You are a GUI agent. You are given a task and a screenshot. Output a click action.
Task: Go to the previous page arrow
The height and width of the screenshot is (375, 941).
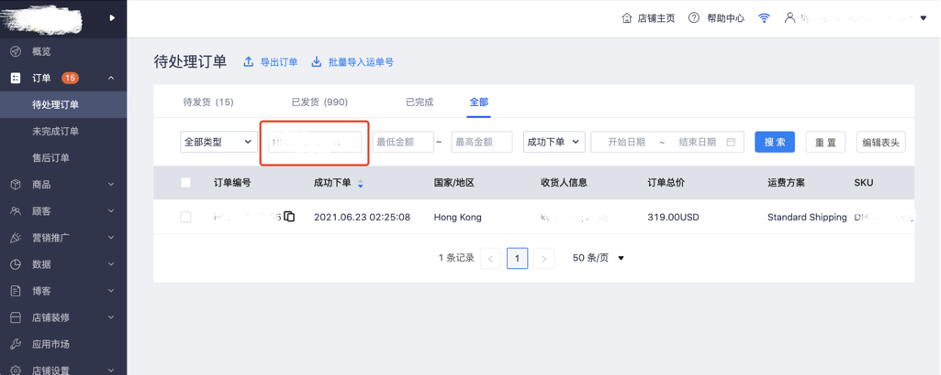click(x=490, y=259)
